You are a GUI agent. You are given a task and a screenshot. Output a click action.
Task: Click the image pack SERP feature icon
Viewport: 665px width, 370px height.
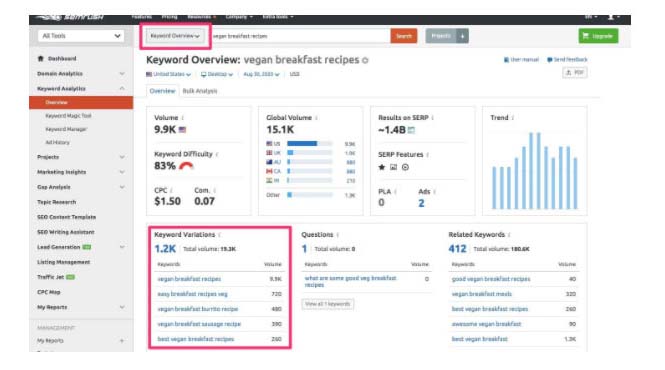(x=394, y=167)
